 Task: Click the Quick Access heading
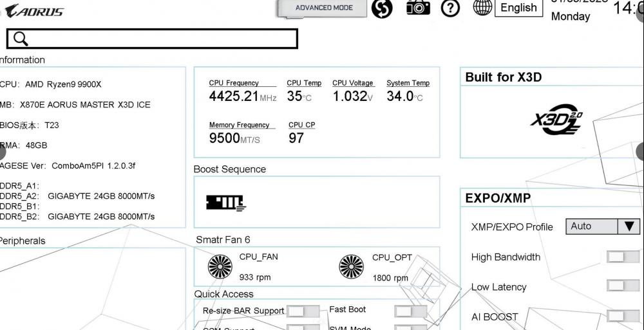(x=224, y=294)
